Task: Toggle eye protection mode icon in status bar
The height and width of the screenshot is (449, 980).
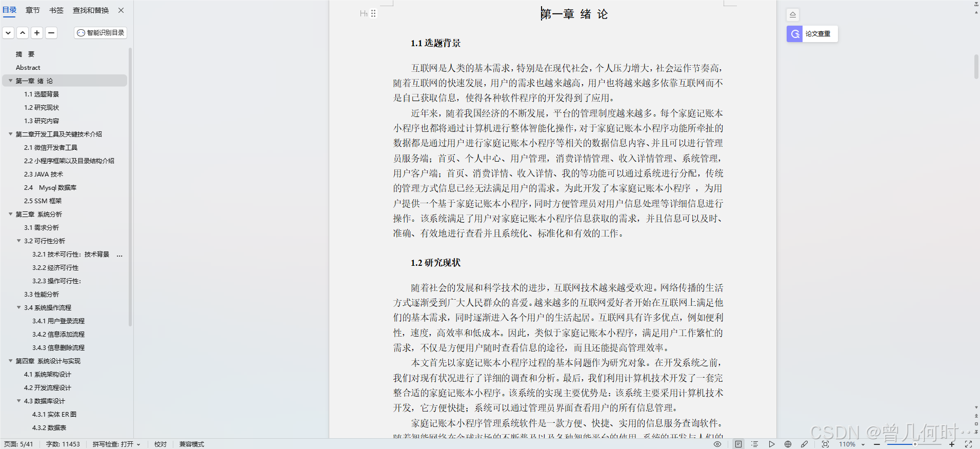Action: tap(717, 444)
